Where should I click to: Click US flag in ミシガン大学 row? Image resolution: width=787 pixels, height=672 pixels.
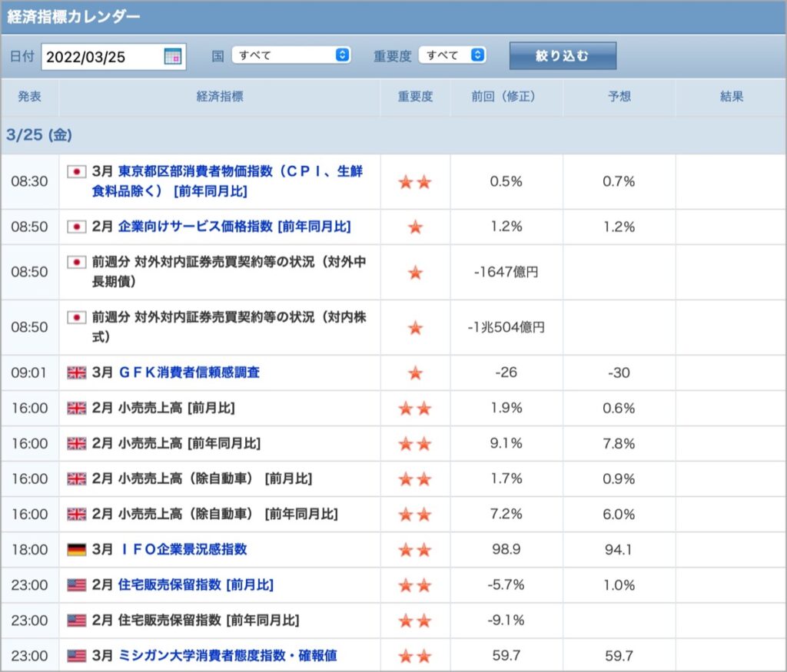click(x=76, y=655)
